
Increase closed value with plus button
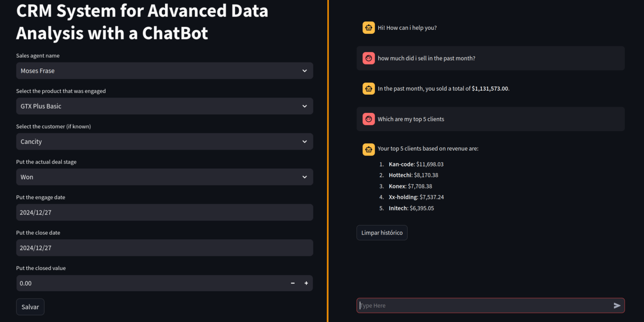pyautogui.click(x=306, y=283)
